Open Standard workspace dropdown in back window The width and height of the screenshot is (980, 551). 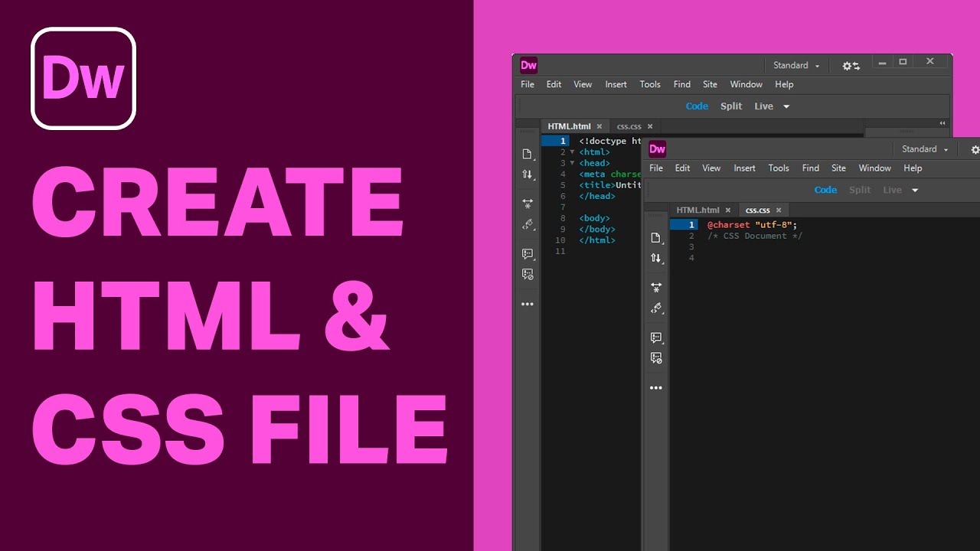coord(796,66)
